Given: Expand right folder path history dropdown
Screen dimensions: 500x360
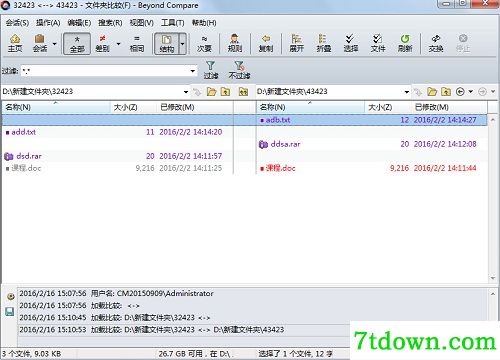Looking at the screenshot, I should click(406, 92).
